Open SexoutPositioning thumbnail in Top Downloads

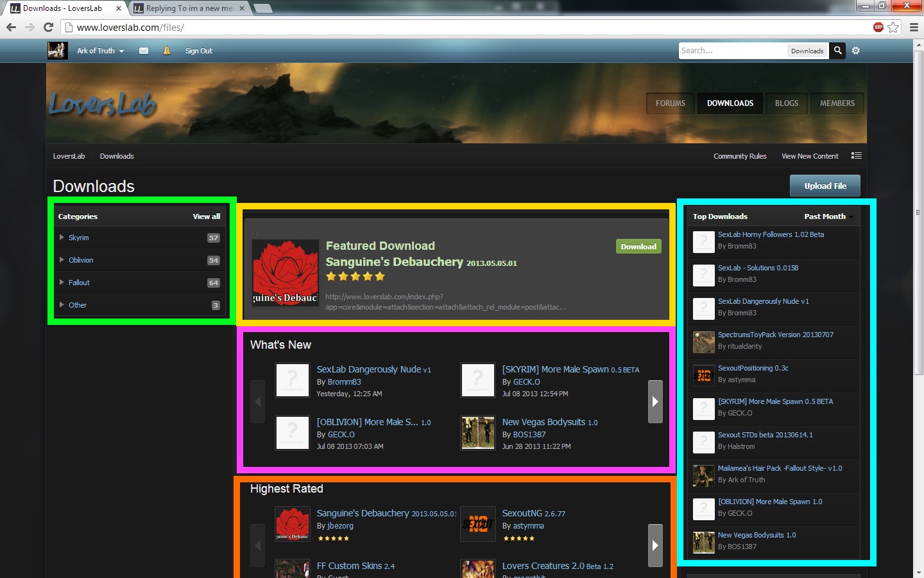703,376
